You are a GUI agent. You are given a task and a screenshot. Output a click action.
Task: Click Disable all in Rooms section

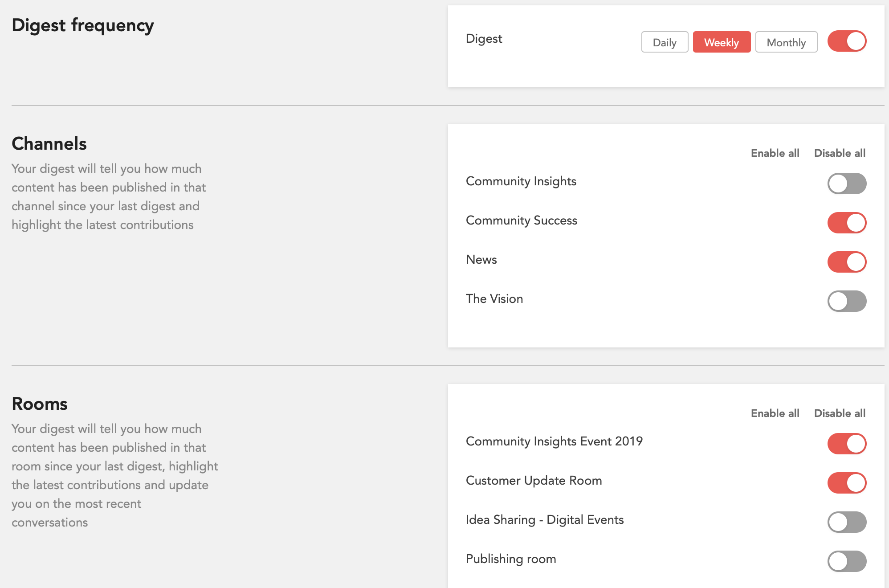pyautogui.click(x=840, y=413)
